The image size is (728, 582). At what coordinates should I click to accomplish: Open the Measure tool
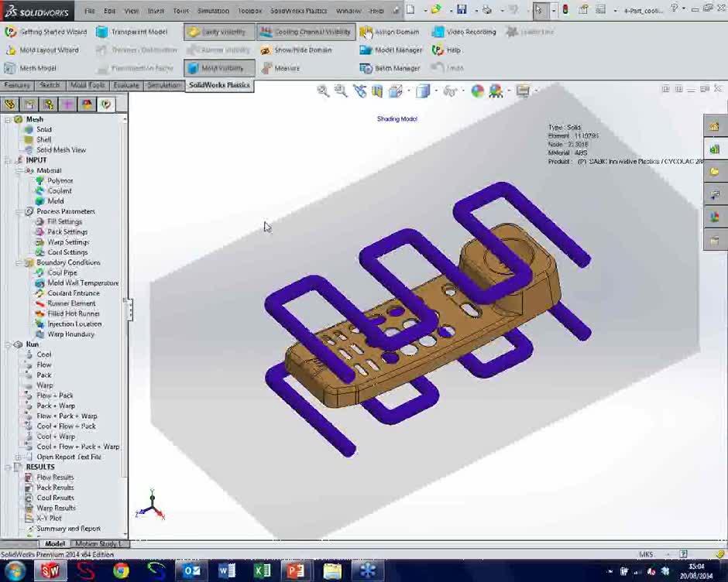(x=282, y=68)
